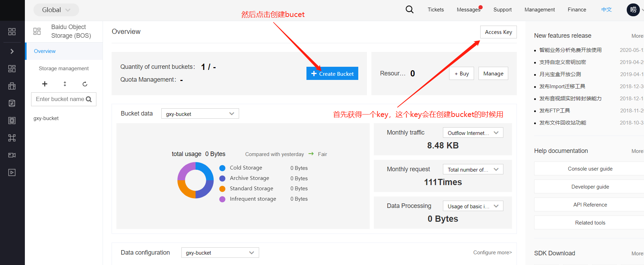Open the Usage of basic data processing dropdown
This screenshot has width=644, height=265.
click(473, 206)
